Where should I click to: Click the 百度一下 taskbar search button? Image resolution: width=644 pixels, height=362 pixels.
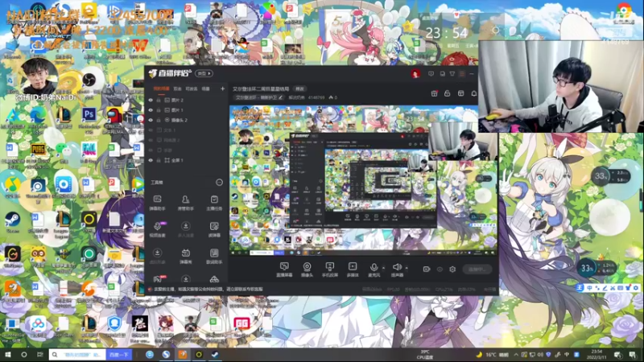[x=118, y=354]
